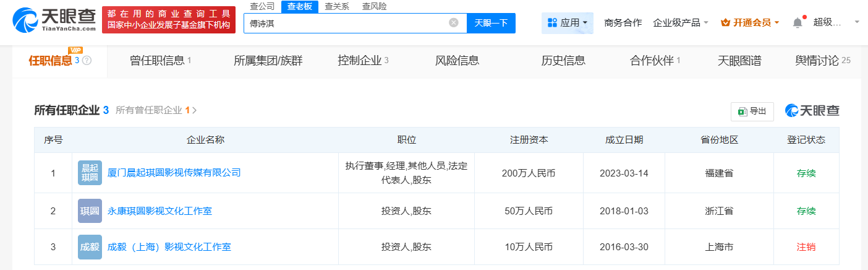This screenshot has width=868, height=270.
Task: Expand the user account dropdown arrow
Action: (857, 22)
